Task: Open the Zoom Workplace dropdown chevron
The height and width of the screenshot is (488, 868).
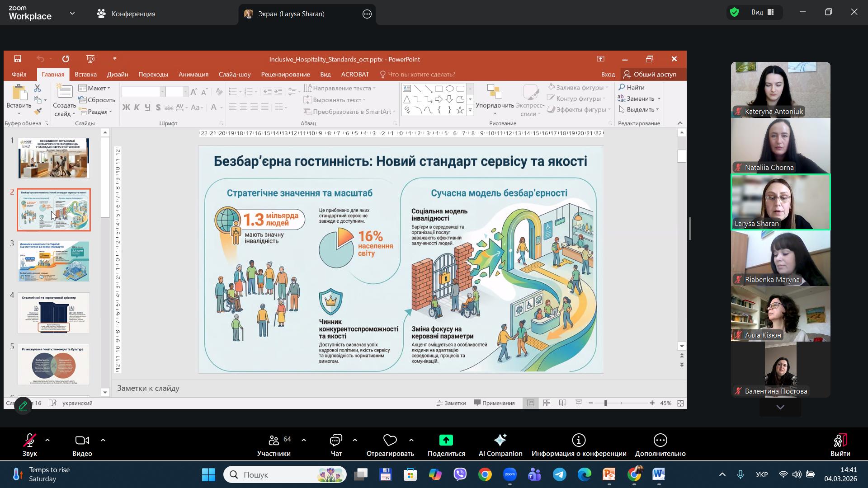Action: click(72, 14)
